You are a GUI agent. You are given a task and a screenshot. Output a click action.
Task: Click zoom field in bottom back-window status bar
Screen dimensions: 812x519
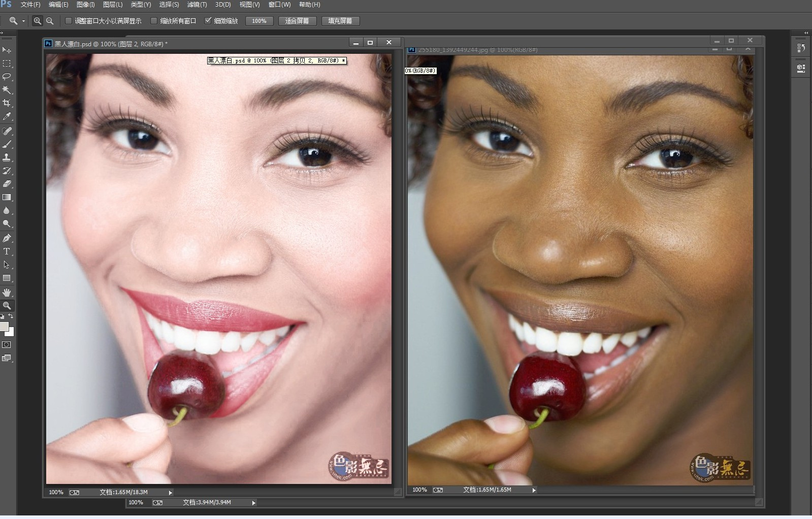point(136,503)
